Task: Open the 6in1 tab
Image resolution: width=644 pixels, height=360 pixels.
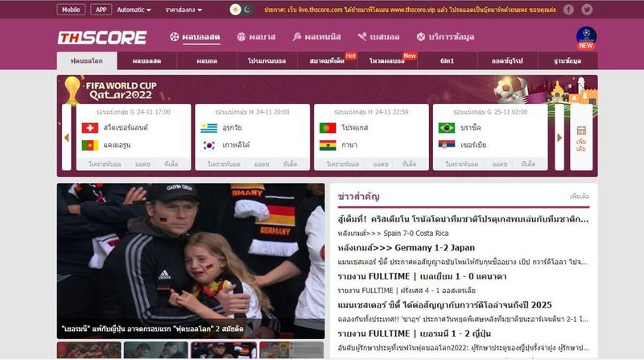Action: tap(448, 61)
